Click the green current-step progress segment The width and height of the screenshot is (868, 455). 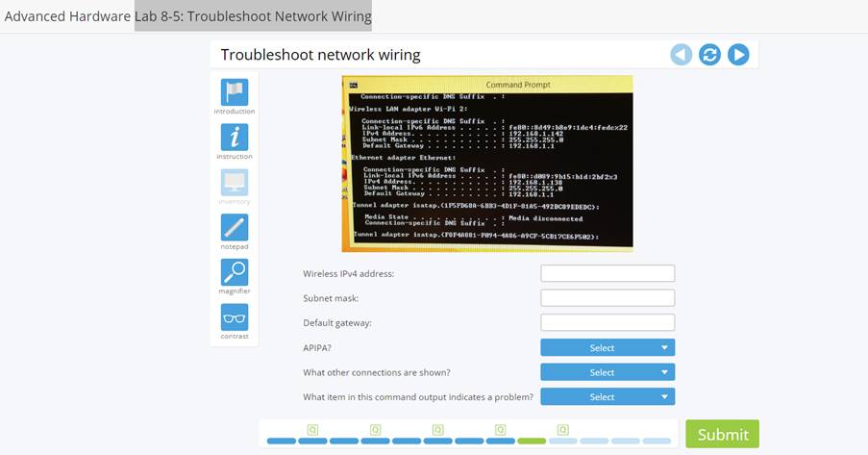click(532, 442)
